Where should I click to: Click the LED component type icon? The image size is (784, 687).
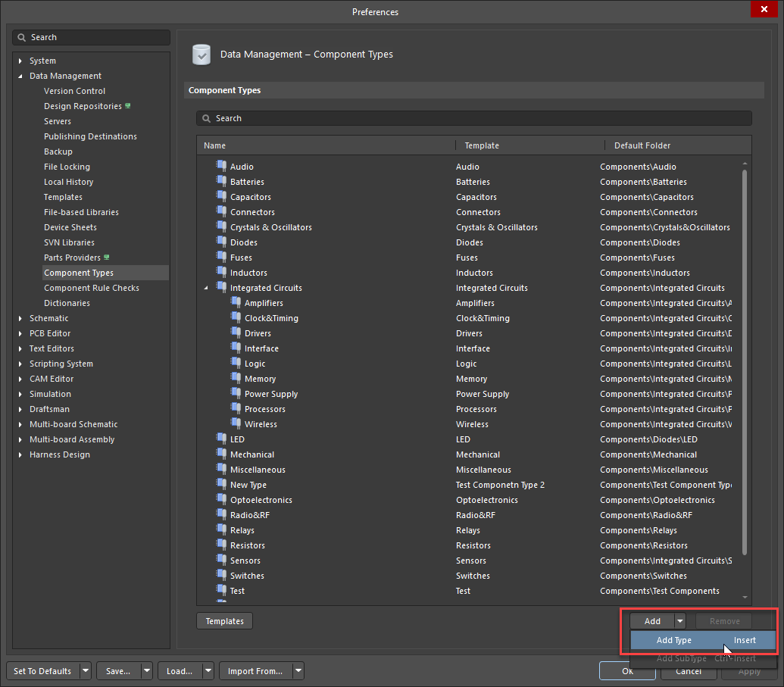(x=221, y=439)
